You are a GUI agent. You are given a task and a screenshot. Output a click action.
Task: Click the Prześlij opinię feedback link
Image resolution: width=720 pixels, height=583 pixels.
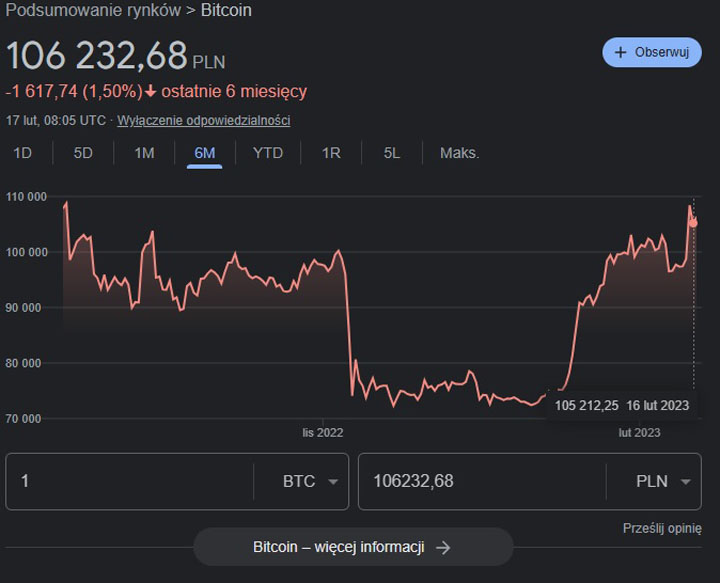pos(661,528)
